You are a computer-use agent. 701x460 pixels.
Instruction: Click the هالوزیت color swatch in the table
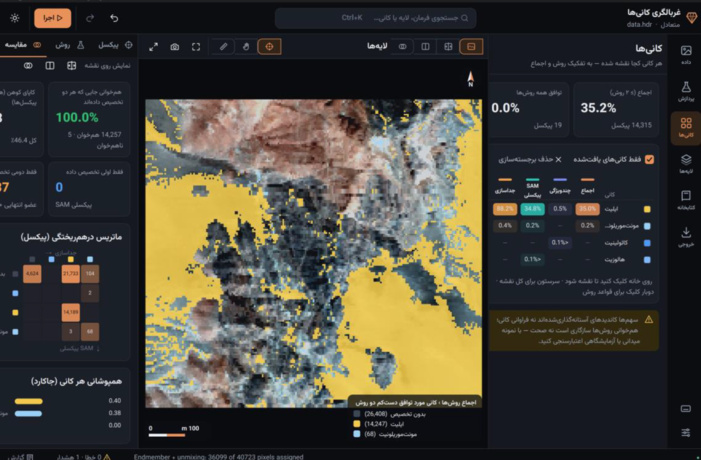point(647,260)
